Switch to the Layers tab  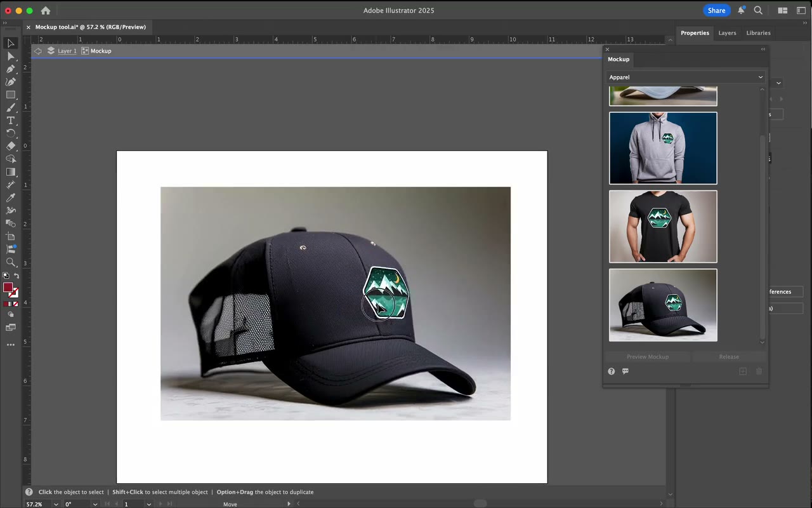pos(727,33)
